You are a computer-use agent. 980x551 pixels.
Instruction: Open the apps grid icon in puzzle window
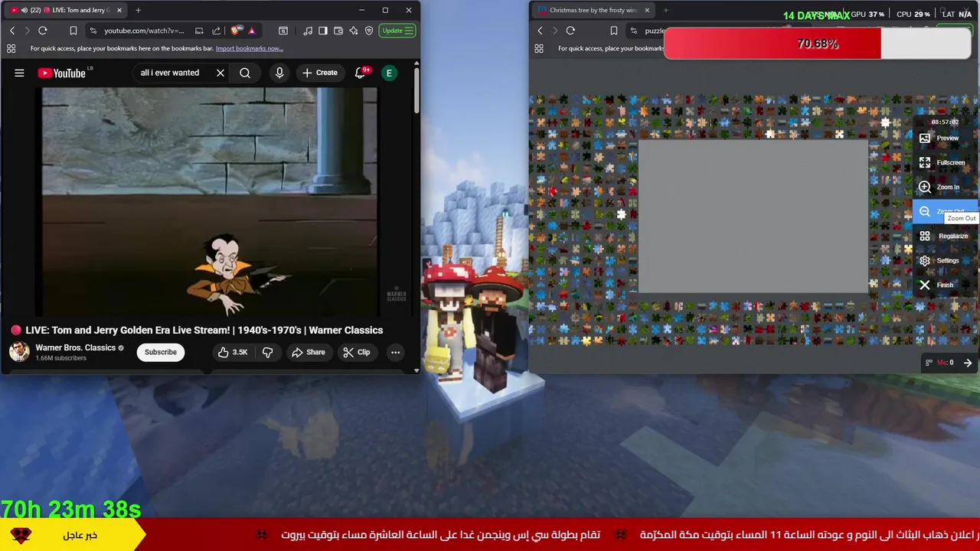pyautogui.click(x=539, y=48)
